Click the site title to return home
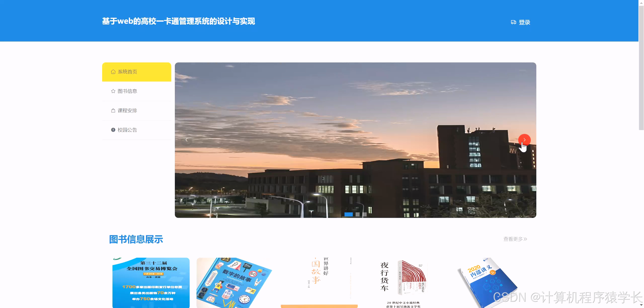Screen dimensions: 644x308 point(178,22)
